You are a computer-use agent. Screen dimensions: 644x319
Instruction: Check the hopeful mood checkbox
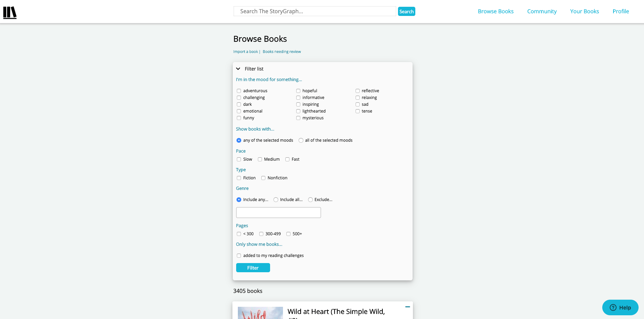[x=298, y=91]
